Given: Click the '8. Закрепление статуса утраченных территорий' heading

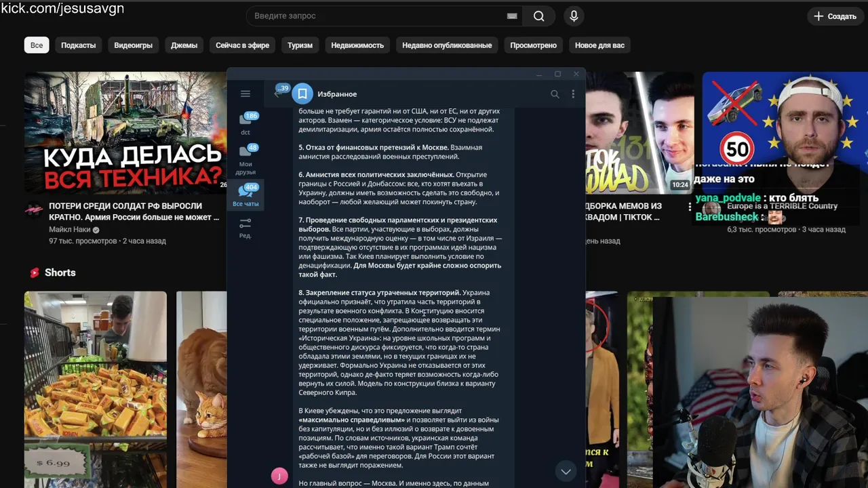Looking at the screenshot, I should [380, 293].
